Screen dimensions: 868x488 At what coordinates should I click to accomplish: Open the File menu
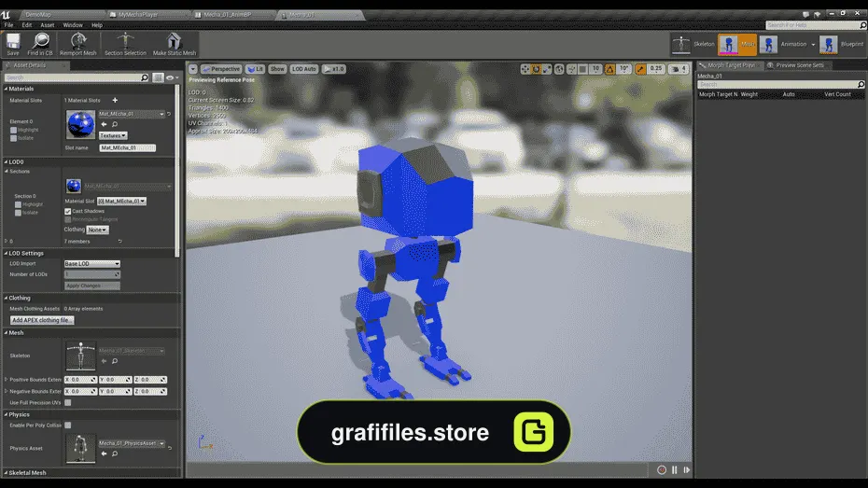point(8,25)
